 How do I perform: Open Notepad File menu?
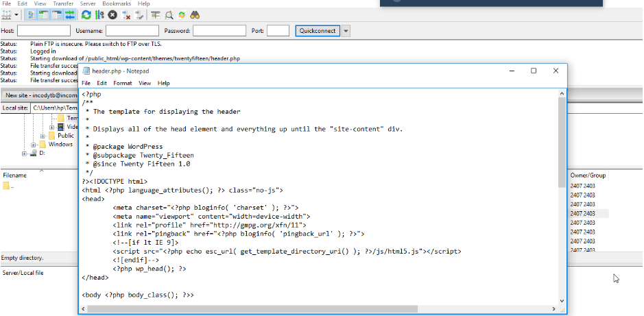pyautogui.click(x=86, y=83)
